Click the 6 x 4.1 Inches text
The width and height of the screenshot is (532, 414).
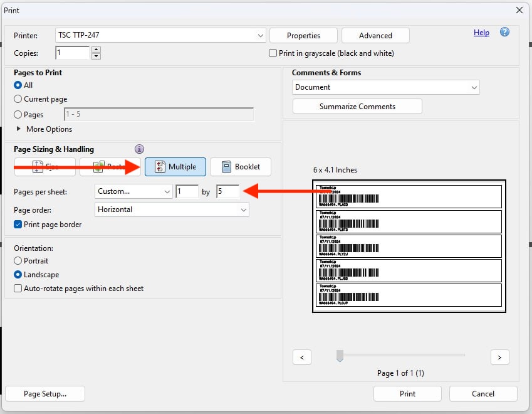coord(335,170)
